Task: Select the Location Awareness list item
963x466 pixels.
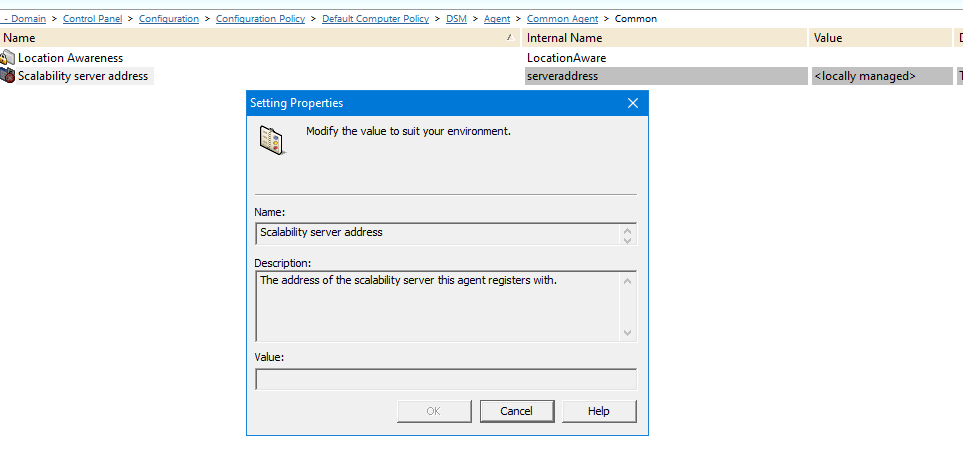Action: (x=70, y=58)
